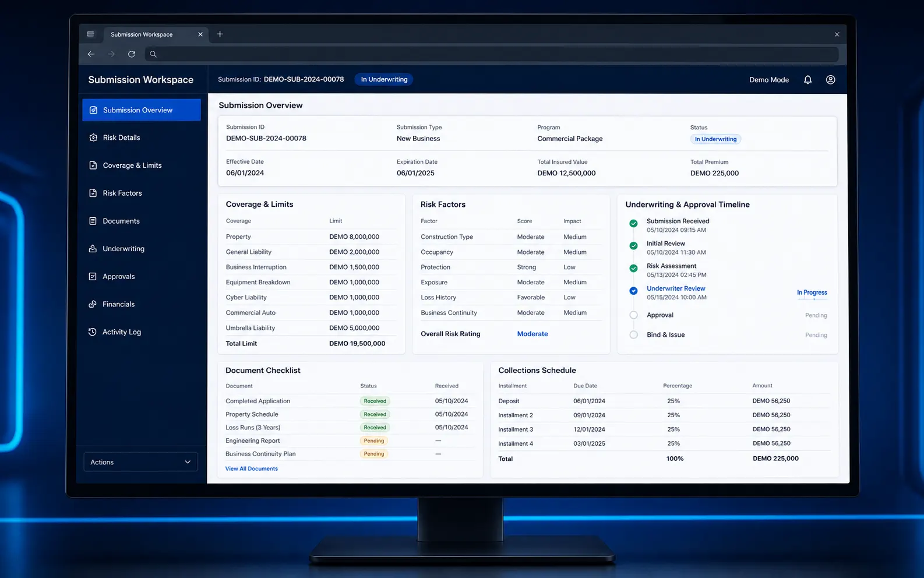This screenshot has height=578, width=924.
Task: Go to Coverage & Limits section
Action: [142, 165]
